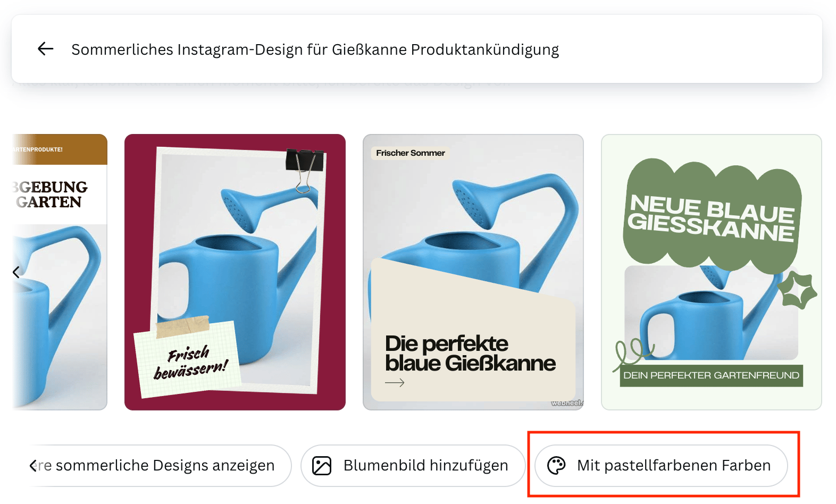Open the partially visible 'Garten' design

point(60,272)
